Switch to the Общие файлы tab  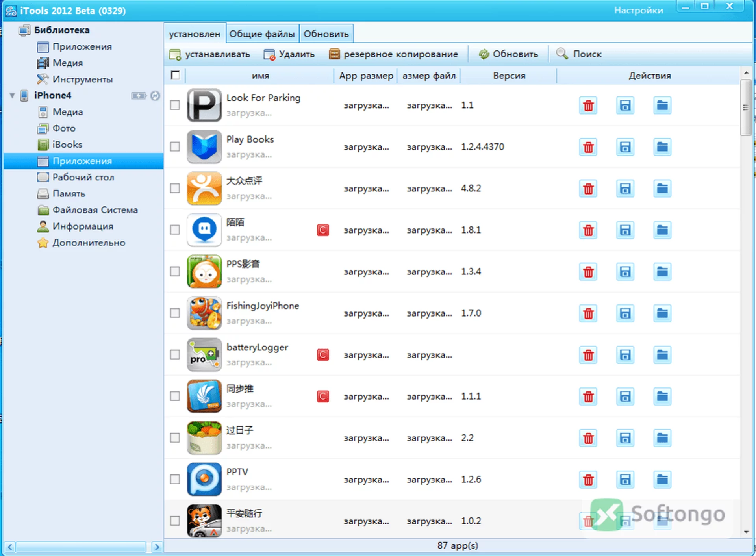[x=262, y=34]
